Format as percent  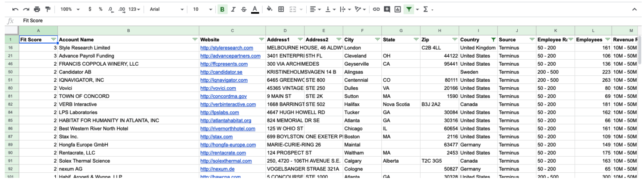pyautogui.click(x=100, y=9)
